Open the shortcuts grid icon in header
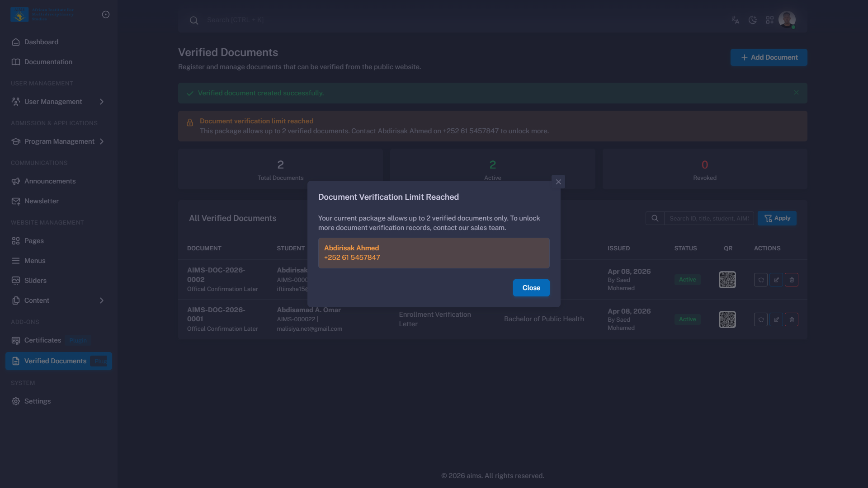Screen dimensions: 868x488 [x=770, y=20]
